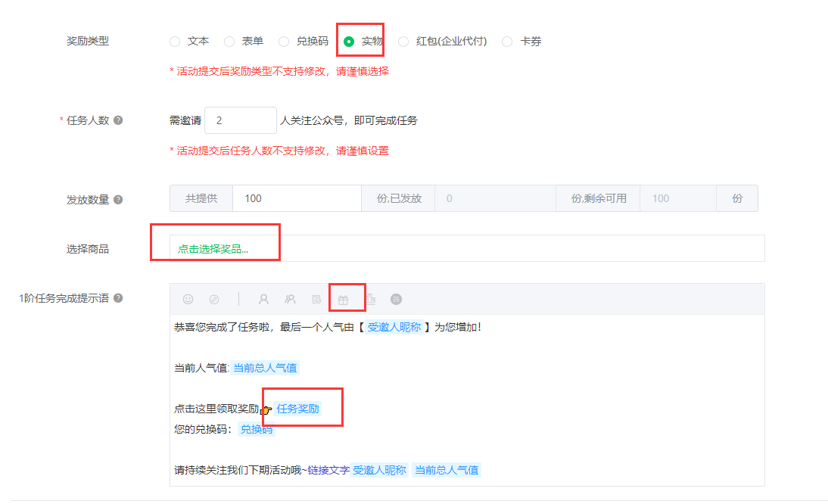
Task: Choose 表单 as the reward type
Action: 229,41
